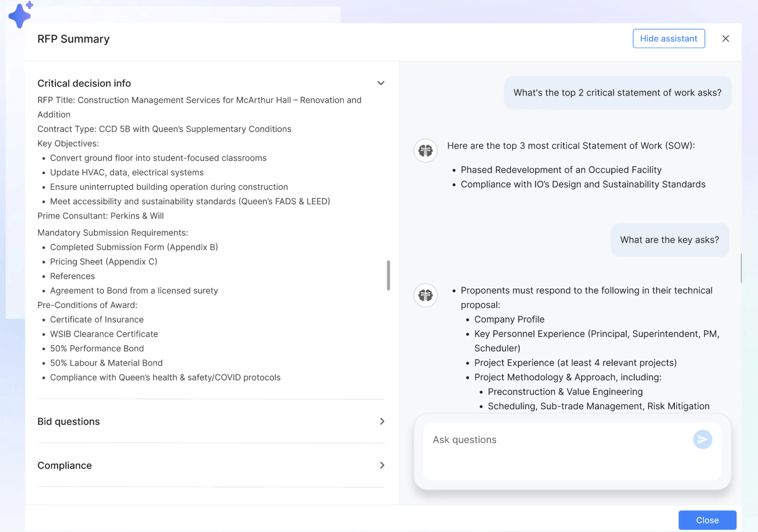Click the RFP Summary title
The height and width of the screenshot is (532, 758).
coord(73,39)
